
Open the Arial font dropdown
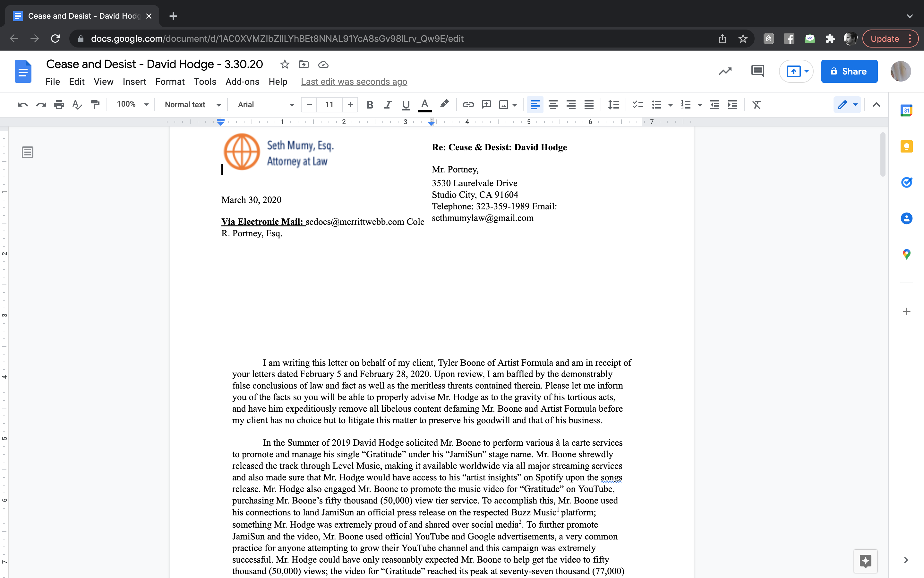266,105
